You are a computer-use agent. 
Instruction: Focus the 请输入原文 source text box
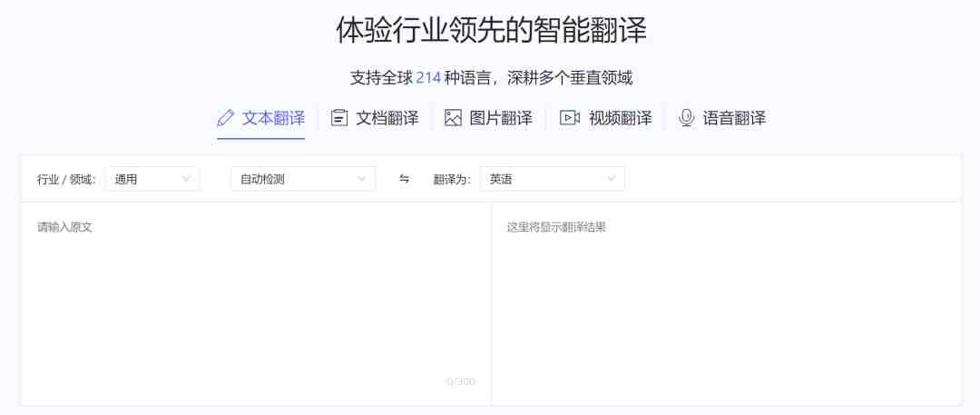(256, 303)
